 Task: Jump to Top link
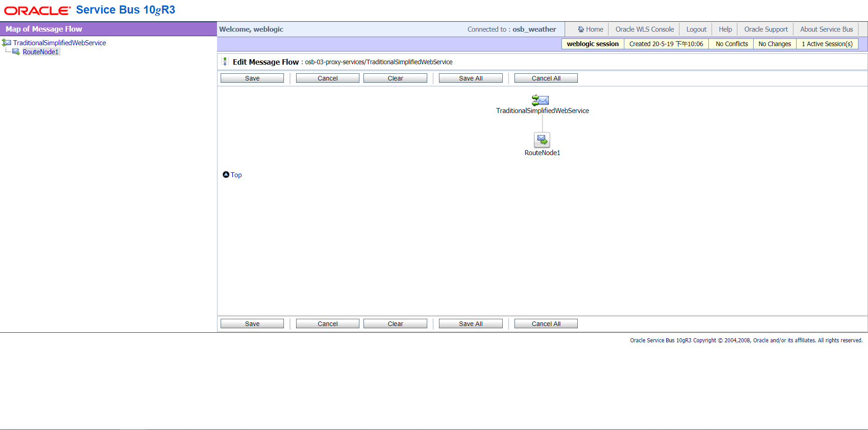(x=236, y=175)
